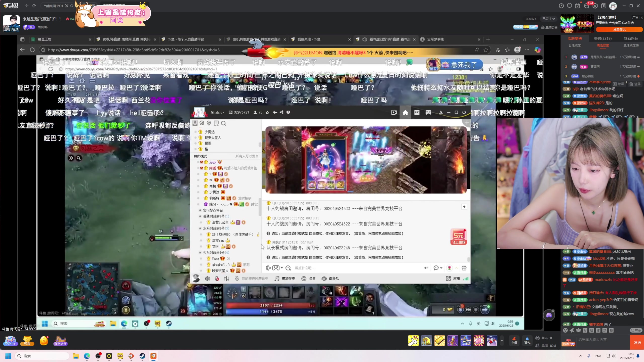644x362 pixels.
Task: Click the megaphone icon above chat input
Action: point(572,330)
